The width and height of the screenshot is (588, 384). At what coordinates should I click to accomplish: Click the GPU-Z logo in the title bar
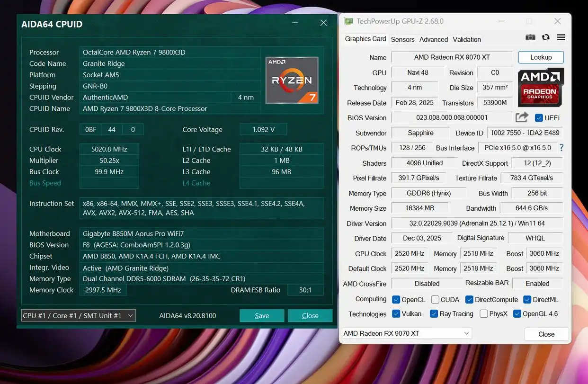click(348, 21)
